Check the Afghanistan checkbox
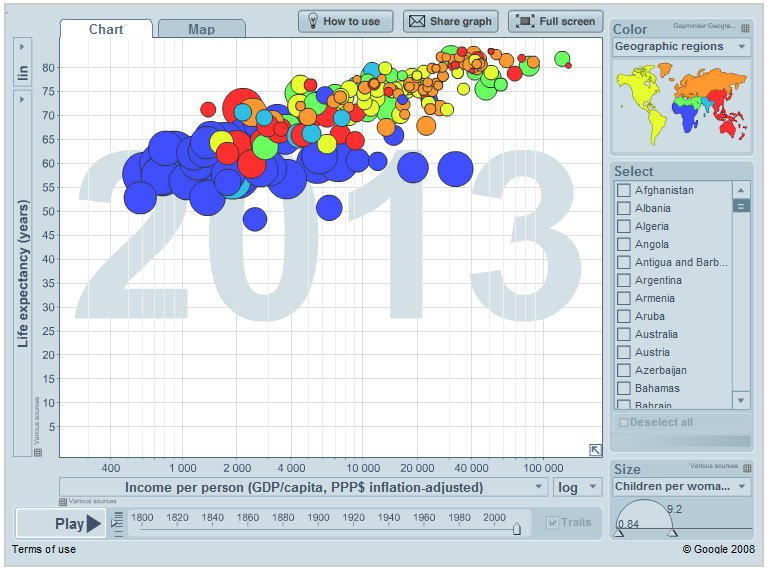769x574 pixels. coord(624,190)
